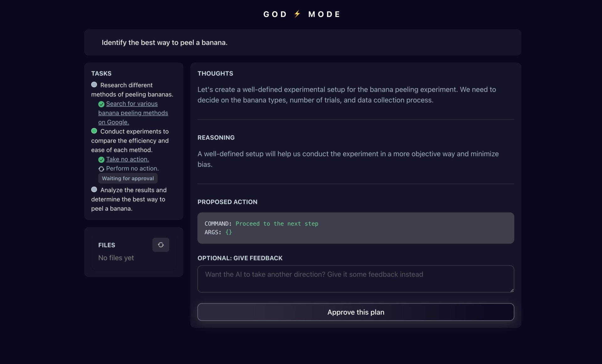Click the green status circle of the Conduct experiments task

[x=94, y=131]
